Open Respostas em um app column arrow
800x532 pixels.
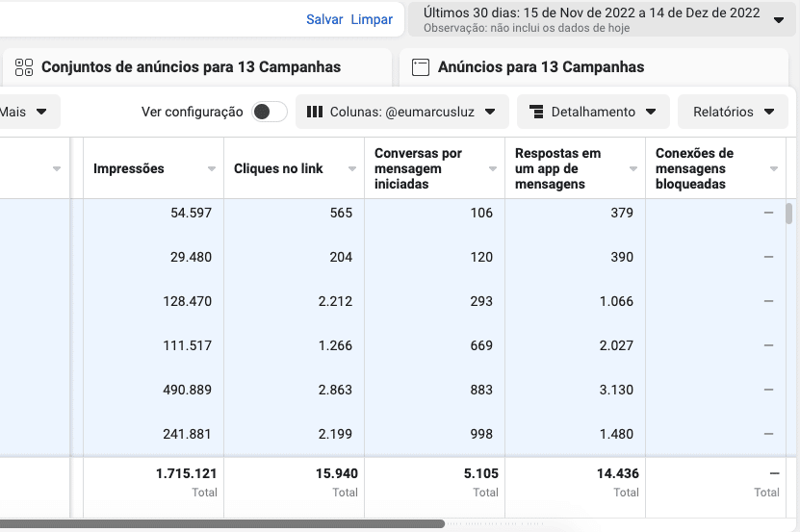[x=633, y=168]
